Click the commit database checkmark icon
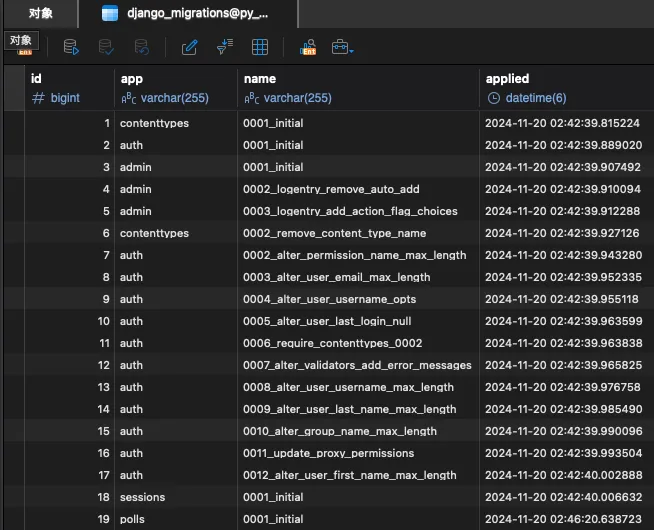 (106, 47)
